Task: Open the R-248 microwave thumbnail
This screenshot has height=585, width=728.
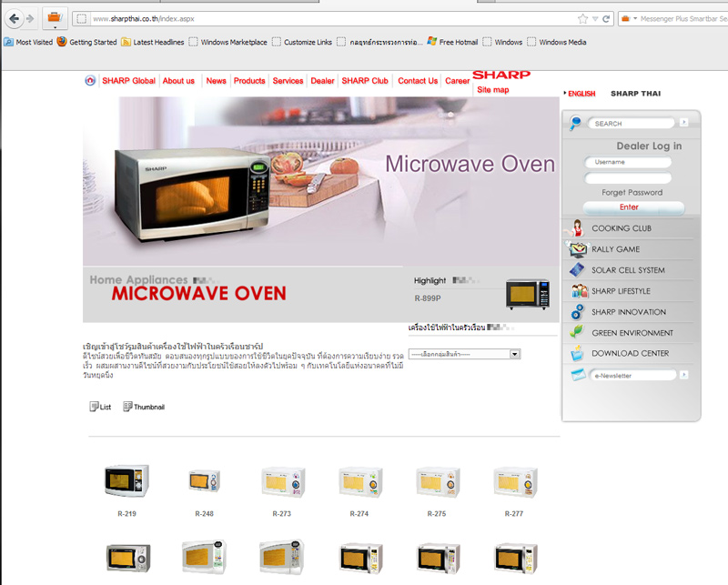Action: tap(204, 481)
